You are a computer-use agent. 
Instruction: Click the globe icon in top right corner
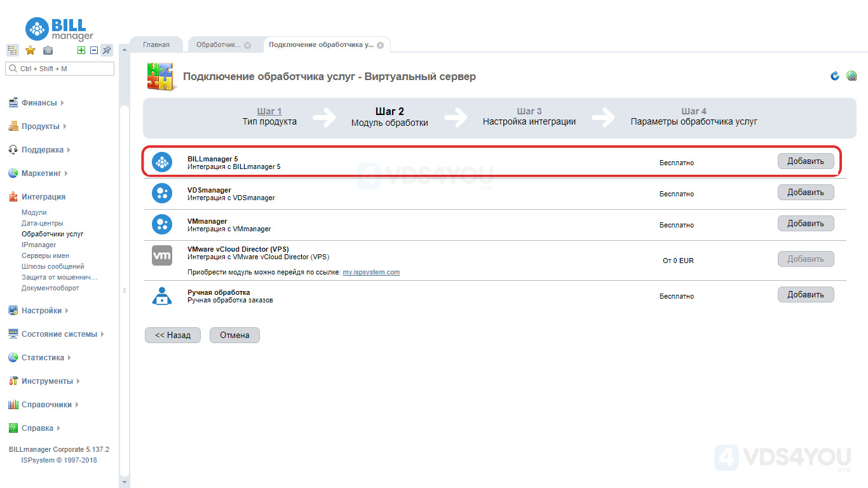(x=852, y=76)
